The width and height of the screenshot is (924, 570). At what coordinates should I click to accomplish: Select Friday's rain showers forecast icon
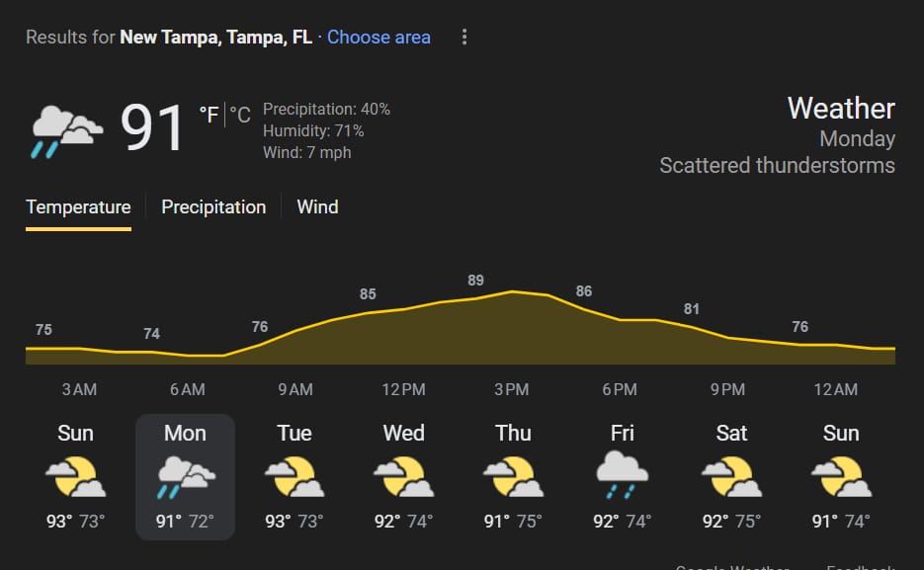coord(623,475)
